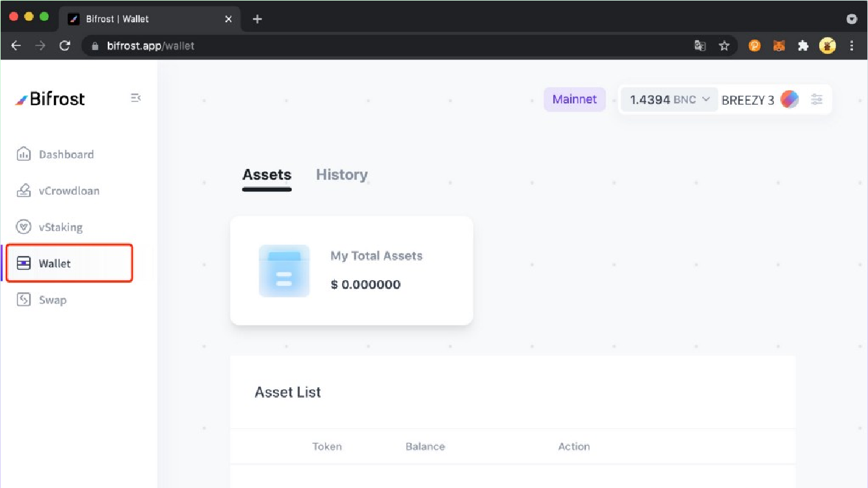The image size is (868, 488).
Task: Open a new browser tab
Action: 257,19
